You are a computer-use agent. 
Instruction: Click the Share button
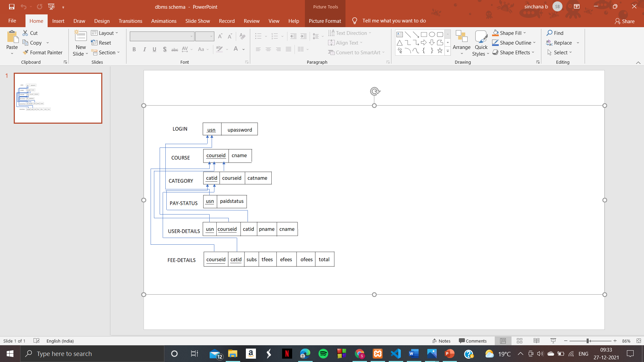click(625, 21)
